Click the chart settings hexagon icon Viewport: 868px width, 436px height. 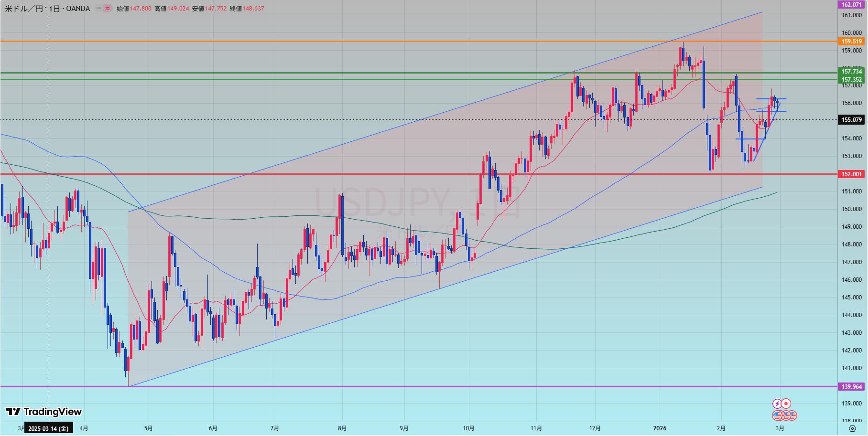click(x=852, y=428)
